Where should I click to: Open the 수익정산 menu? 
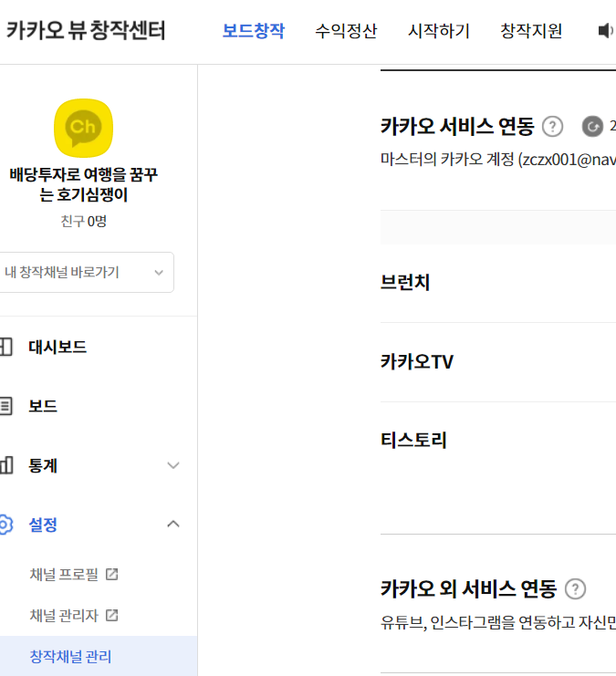pyautogui.click(x=346, y=31)
